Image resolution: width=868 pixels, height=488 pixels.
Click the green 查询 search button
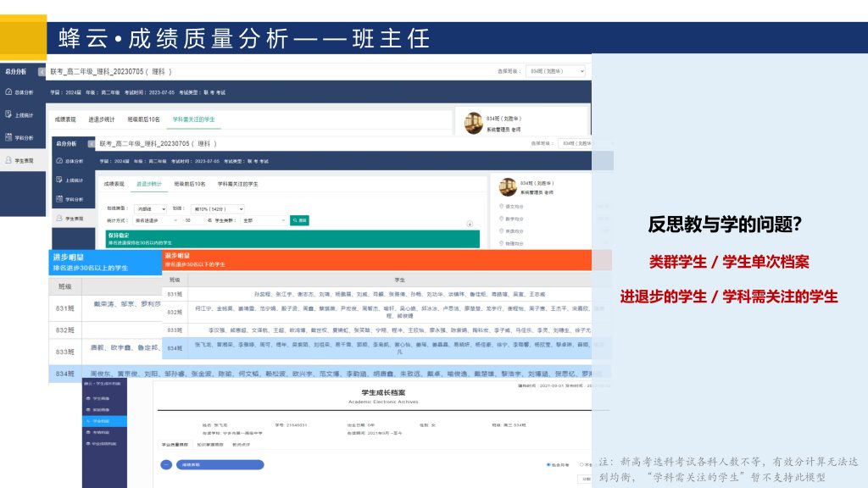(299, 220)
